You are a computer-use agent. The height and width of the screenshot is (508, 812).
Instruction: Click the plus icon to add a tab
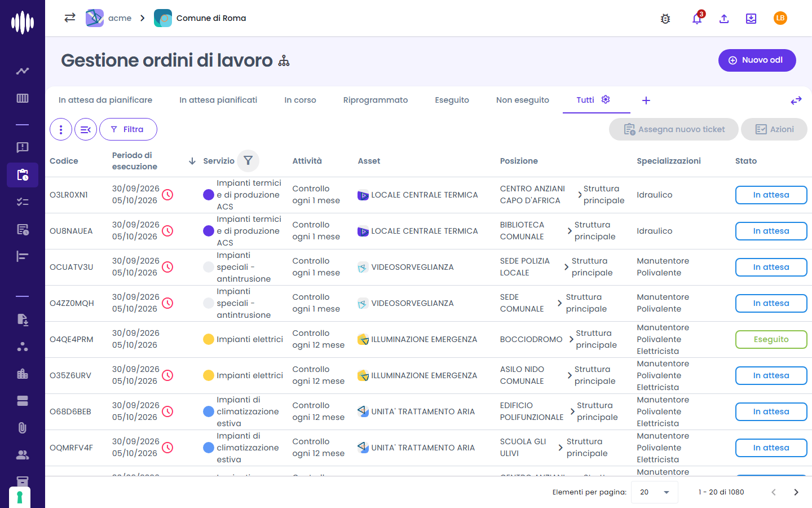[x=646, y=100]
